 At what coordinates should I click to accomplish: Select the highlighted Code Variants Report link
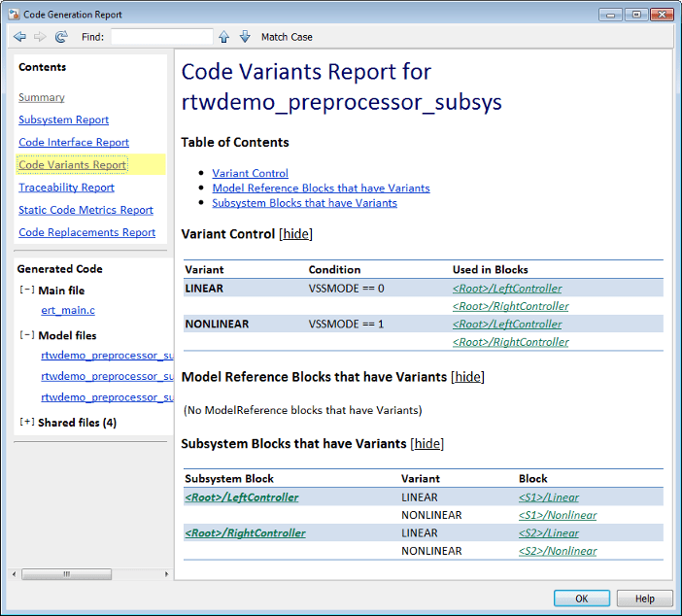[x=73, y=165]
